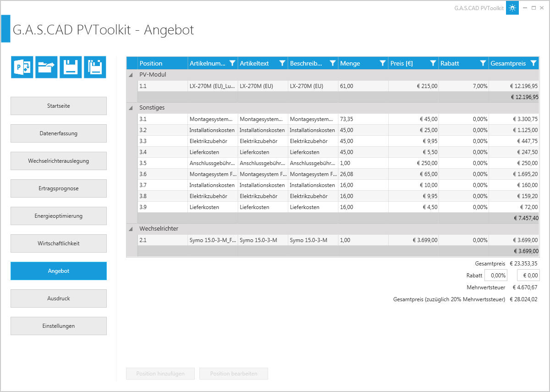Select position 3.7 Installationskosten
Image resolution: width=550 pixels, height=392 pixels.
pos(338,185)
